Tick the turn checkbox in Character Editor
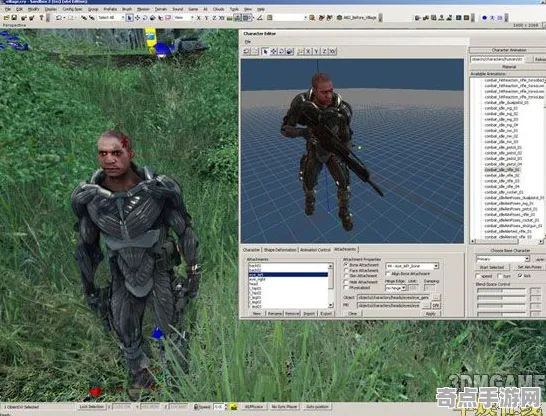The height and width of the screenshot is (416, 546). [x=500, y=276]
